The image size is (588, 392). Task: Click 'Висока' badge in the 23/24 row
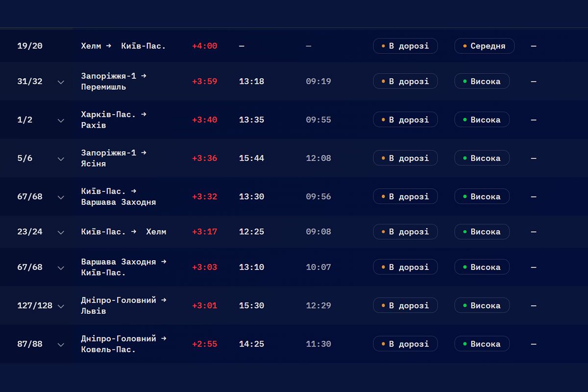coord(482,232)
